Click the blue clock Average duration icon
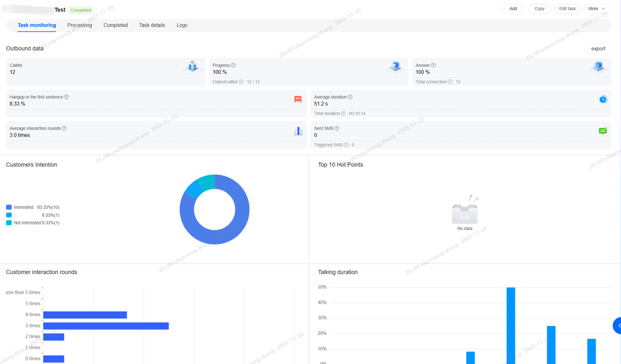 (603, 99)
